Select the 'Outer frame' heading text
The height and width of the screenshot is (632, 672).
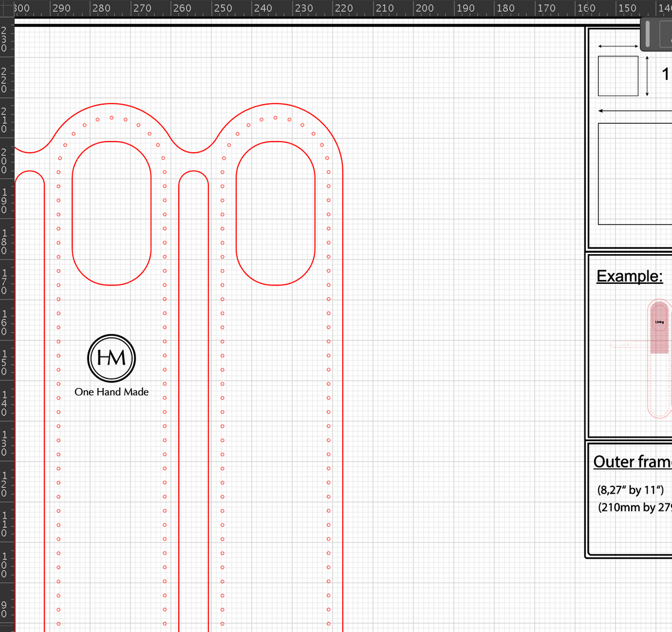(x=632, y=462)
